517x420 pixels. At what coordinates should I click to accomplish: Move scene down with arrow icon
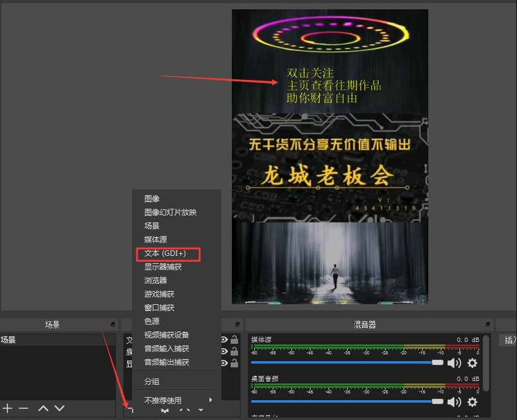click(60, 408)
